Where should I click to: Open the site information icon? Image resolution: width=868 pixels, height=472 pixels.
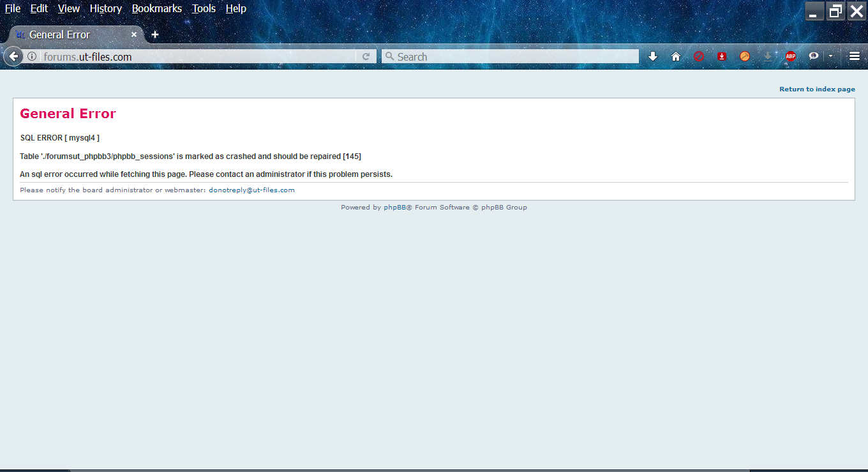pyautogui.click(x=32, y=57)
